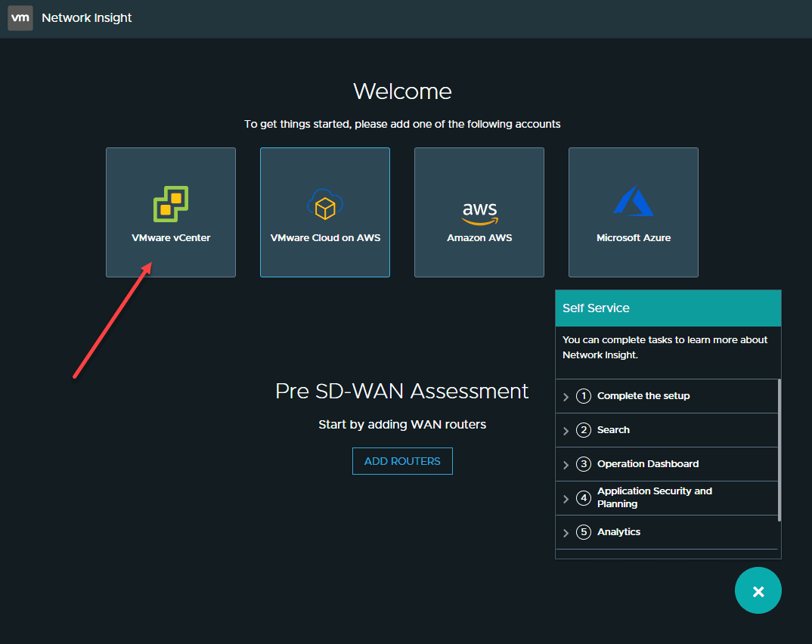Viewport: 812px width, 644px height.
Task: Expand the Operation Dashboard entry
Action: pos(566,464)
